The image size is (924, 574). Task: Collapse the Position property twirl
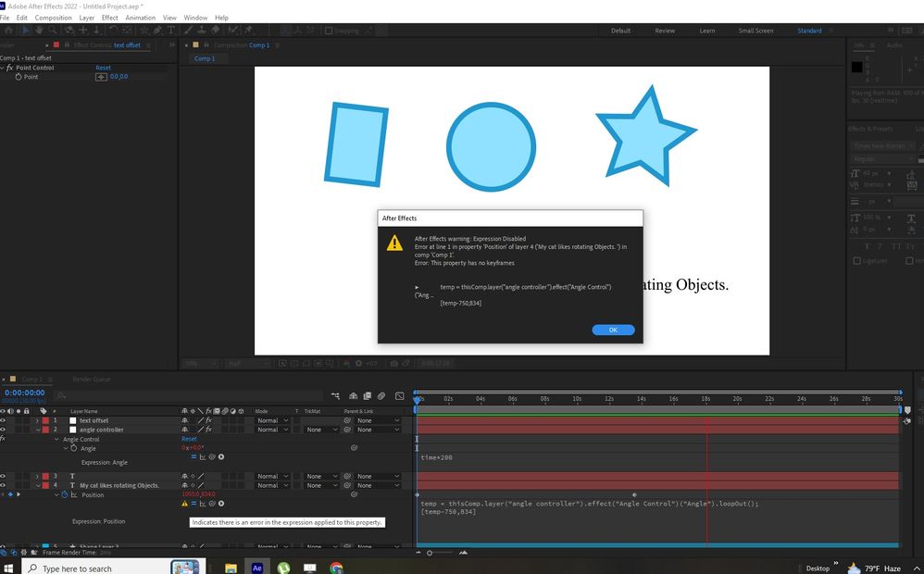56,494
